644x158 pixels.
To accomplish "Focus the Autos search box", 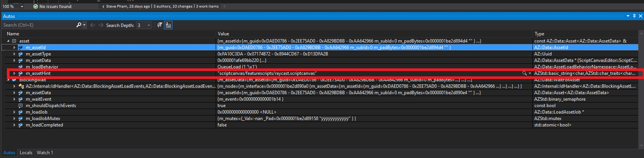I will tap(39, 25).
